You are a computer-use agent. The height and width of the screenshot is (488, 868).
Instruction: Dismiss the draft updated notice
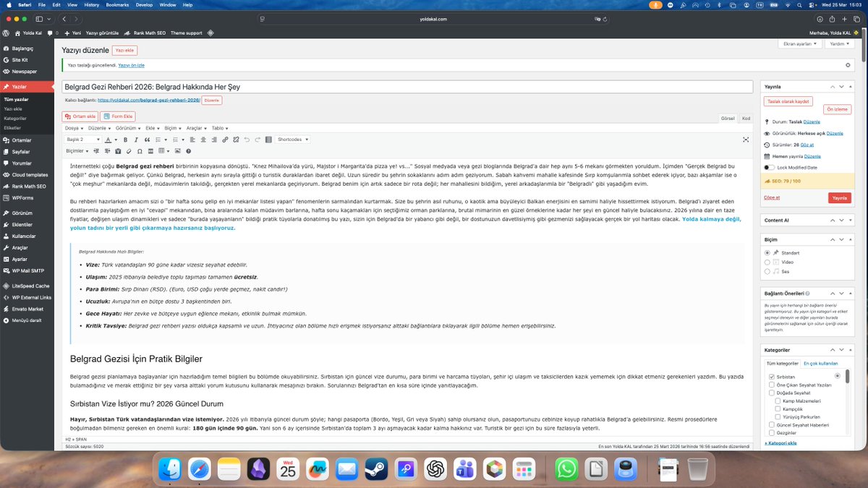click(848, 65)
